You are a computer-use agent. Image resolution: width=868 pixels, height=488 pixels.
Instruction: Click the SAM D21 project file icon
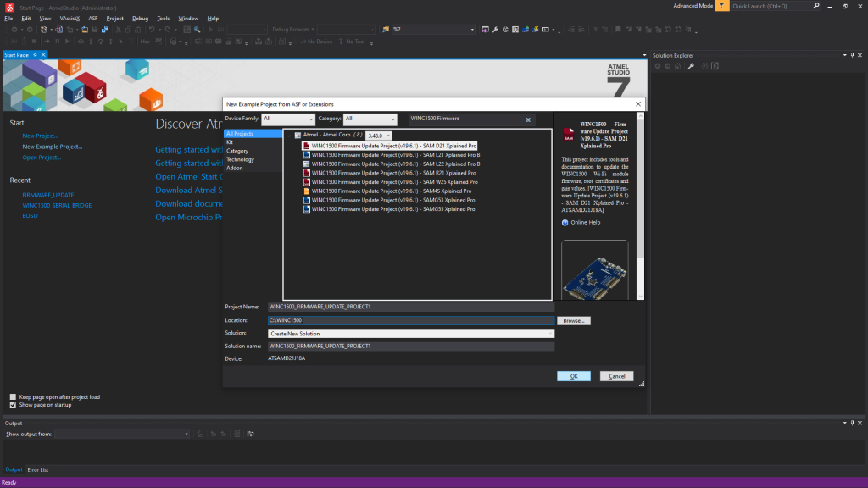click(306, 146)
